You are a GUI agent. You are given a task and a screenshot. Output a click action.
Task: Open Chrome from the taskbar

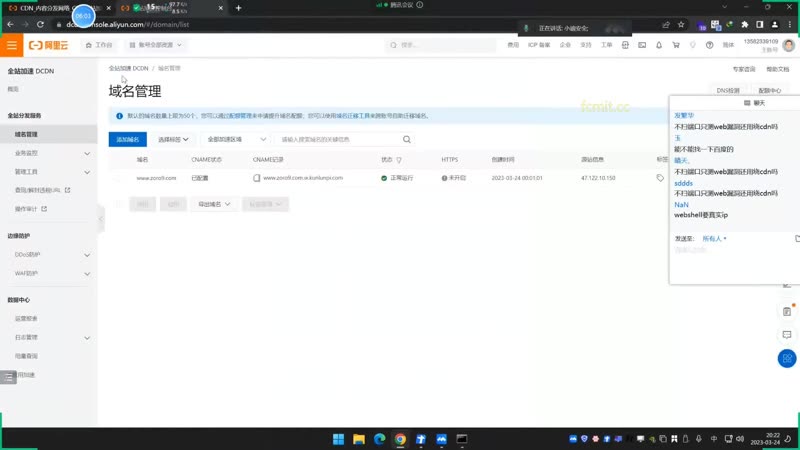(400, 439)
